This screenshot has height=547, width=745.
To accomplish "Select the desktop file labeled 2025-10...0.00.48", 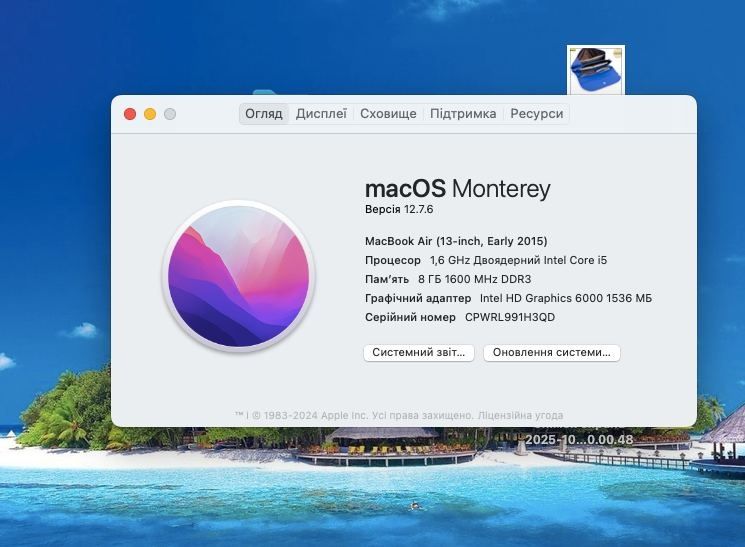I will tap(579, 440).
